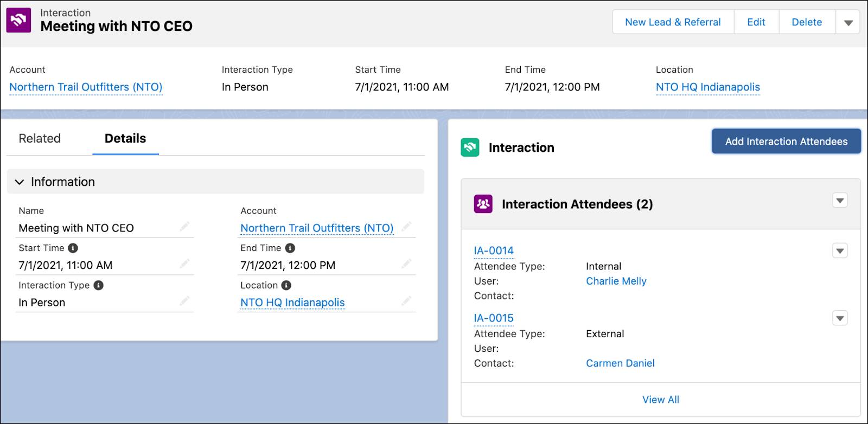The width and height of the screenshot is (868, 424).
Task: Open the dropdown arrow next to Delete
Action: pyautogui.click(x=848, y=22)
